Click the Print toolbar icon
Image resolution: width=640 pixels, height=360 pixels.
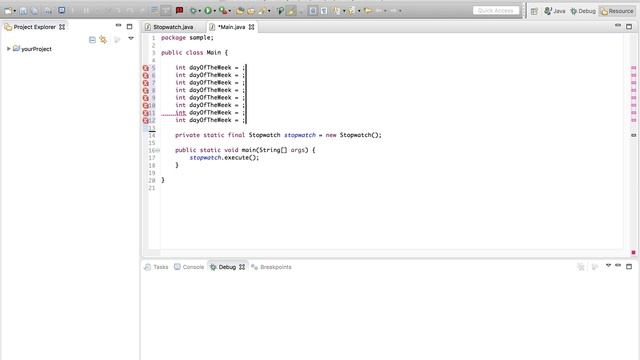(48, 11)
